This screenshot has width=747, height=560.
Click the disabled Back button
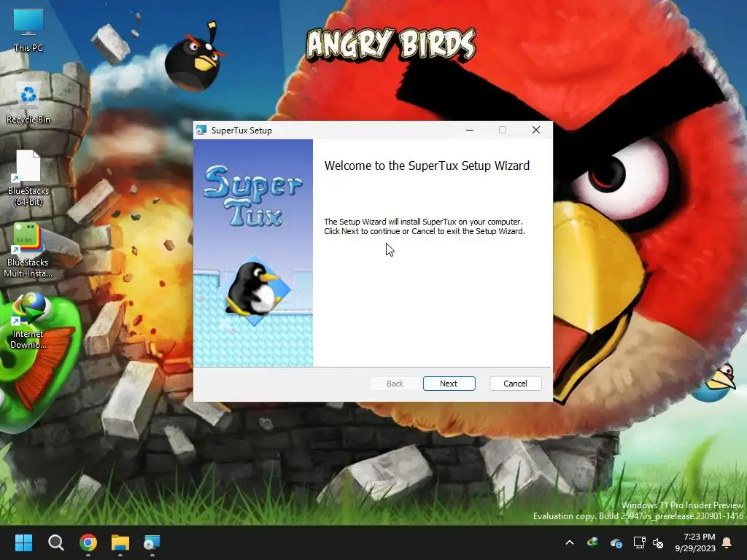pos(395,384)
